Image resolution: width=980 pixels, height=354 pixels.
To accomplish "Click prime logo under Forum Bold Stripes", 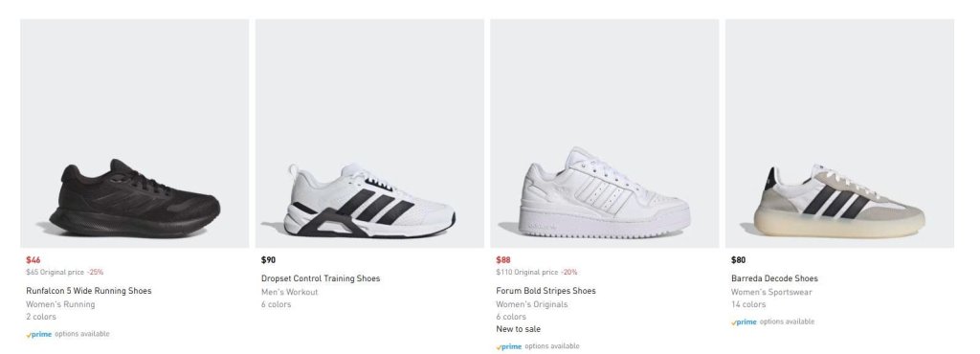I will point(509,346).
